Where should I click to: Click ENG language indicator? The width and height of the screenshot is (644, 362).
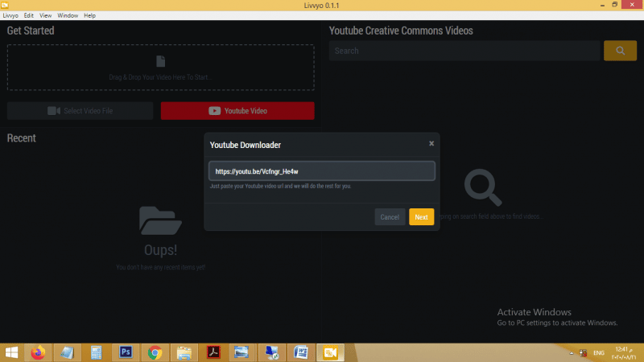(598, 353)
